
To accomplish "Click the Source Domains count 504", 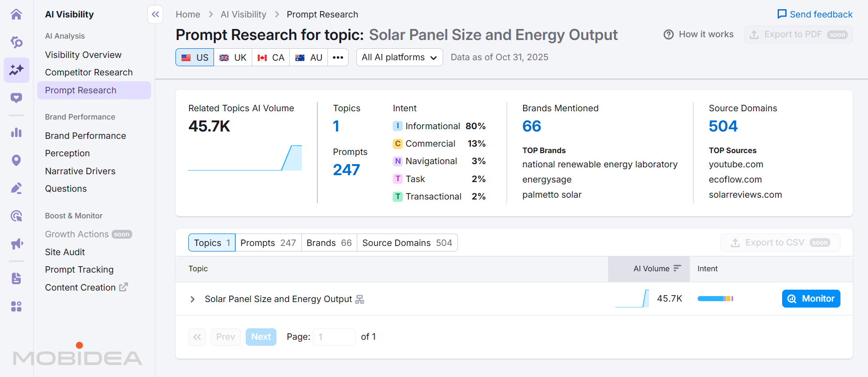I will [723, 126].
